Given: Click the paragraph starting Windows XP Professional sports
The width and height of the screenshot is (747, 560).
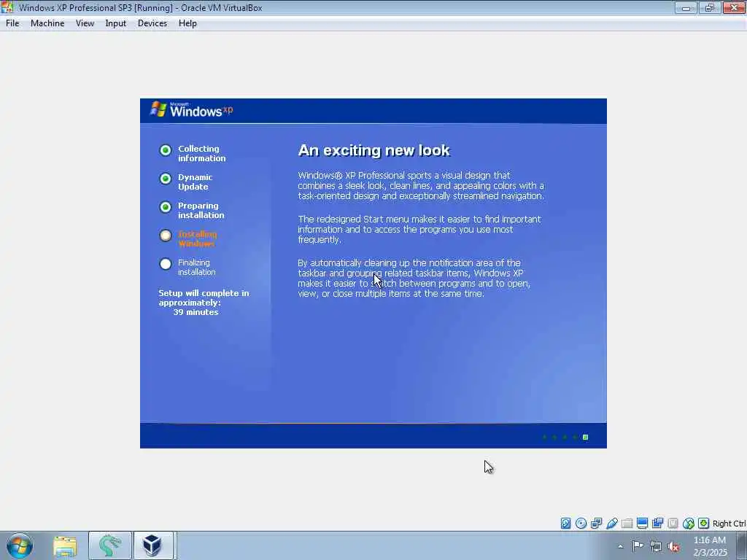Looking at the screenshot, I should [x=421, y=185].
